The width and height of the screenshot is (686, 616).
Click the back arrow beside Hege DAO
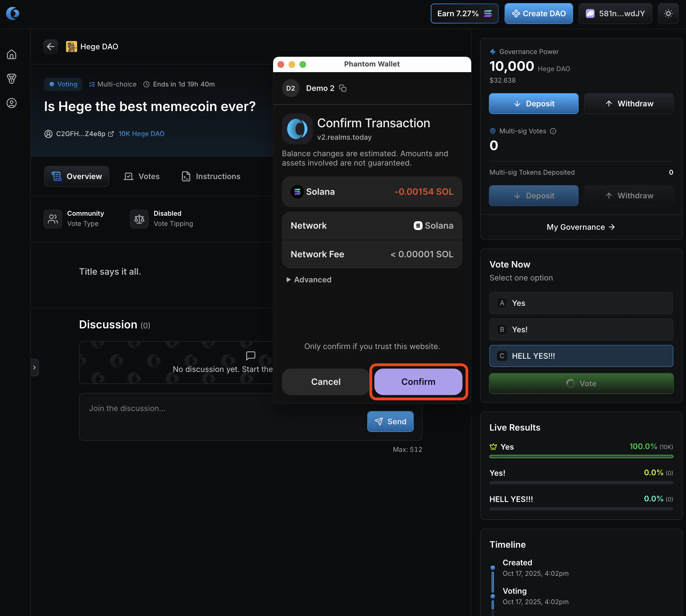click(51, 46)
